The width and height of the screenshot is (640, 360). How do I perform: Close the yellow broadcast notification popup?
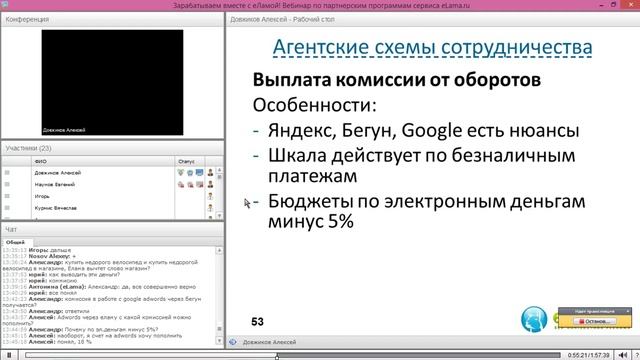coord(627,311)
